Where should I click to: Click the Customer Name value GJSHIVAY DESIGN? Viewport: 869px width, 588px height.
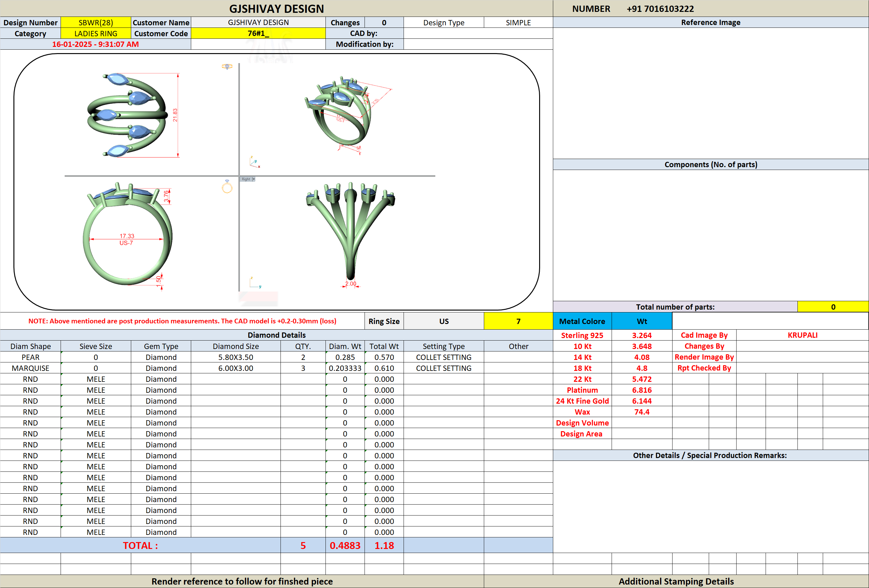click(x=258, y=22)
